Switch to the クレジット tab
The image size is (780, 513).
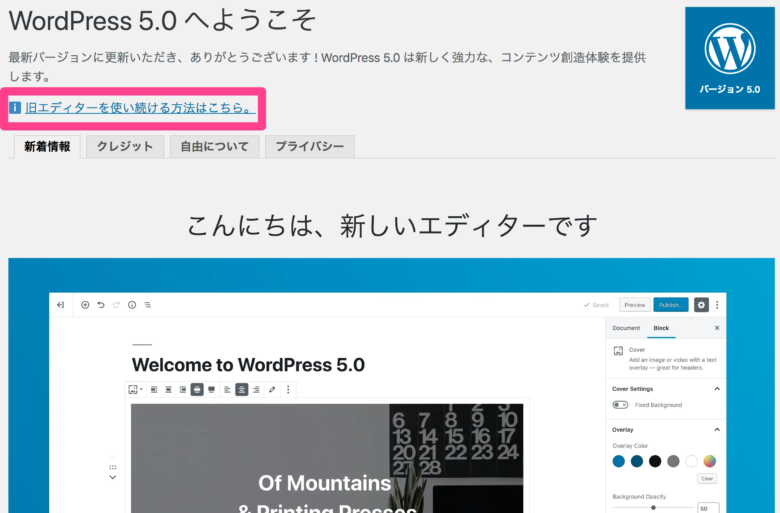125,146
